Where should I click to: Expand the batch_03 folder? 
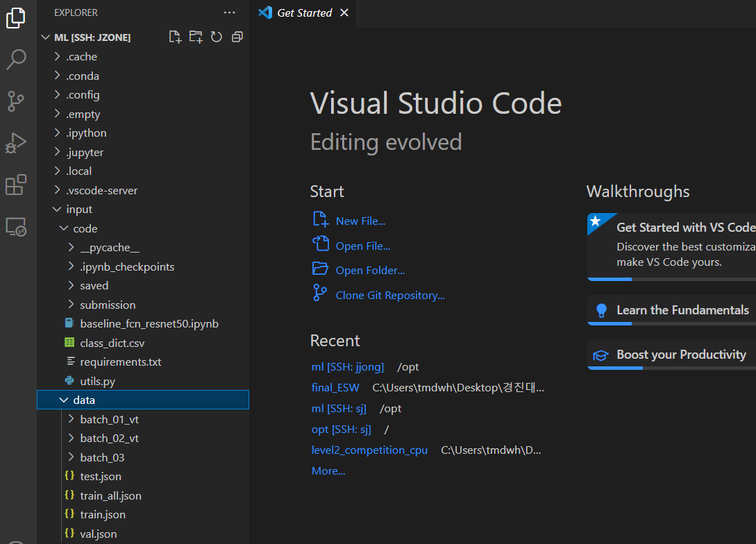[143, 457]
